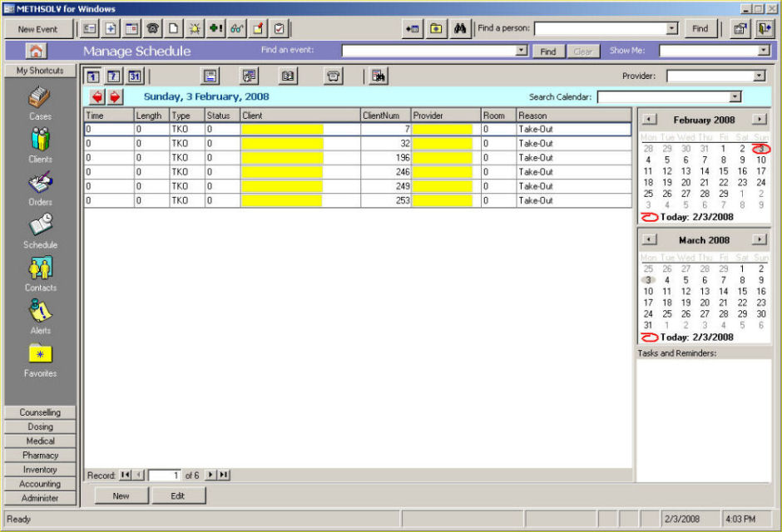Screen dimensions: 782x532
Task: Click the sun-burst icon in top toolbar
Action: [x=195, y=29]
